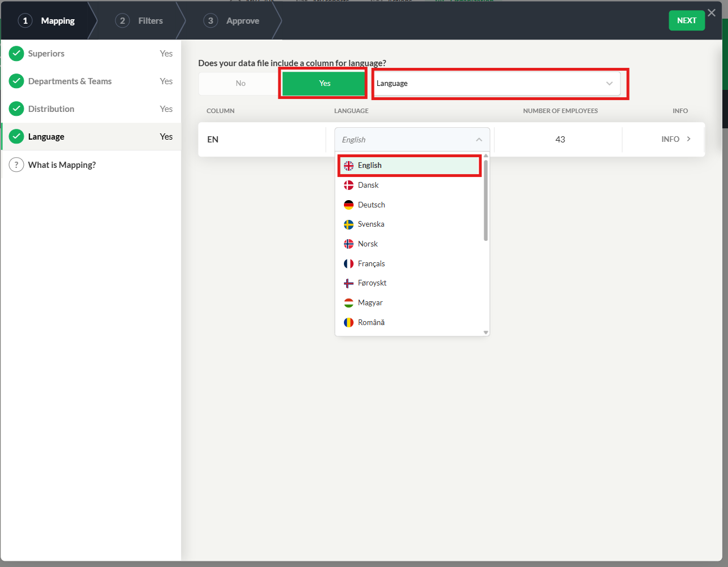The width and height of the screenshot is (728, 567).
Task: Choose Magyar from the language list
Action: point(410,303)
